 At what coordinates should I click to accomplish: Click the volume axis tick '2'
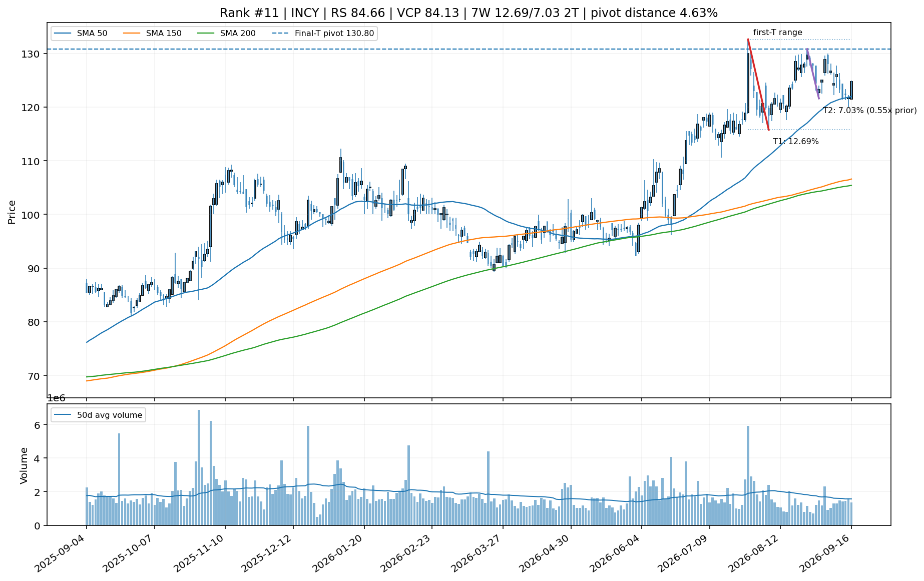point(38,492)
